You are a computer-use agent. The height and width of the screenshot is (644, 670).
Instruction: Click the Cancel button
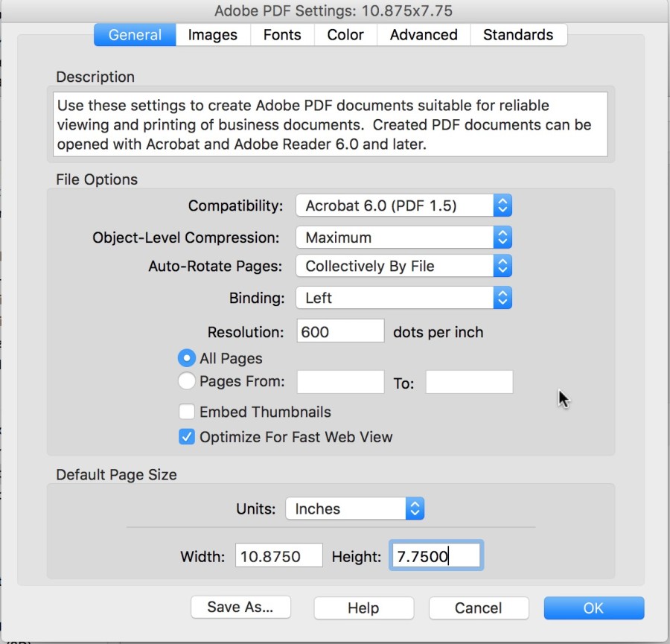[x=479, y=608]
